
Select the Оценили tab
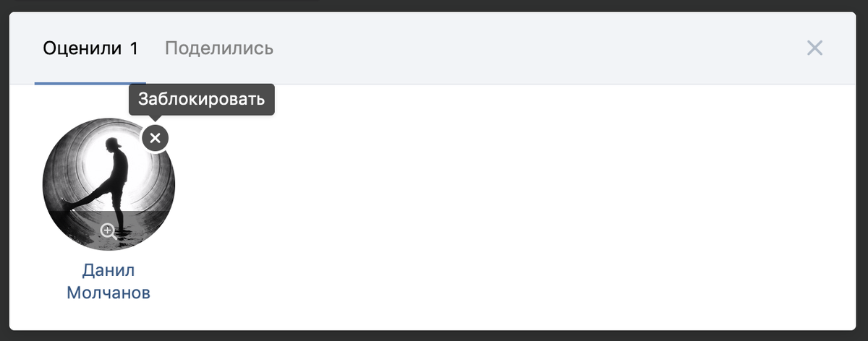[90, 48]
